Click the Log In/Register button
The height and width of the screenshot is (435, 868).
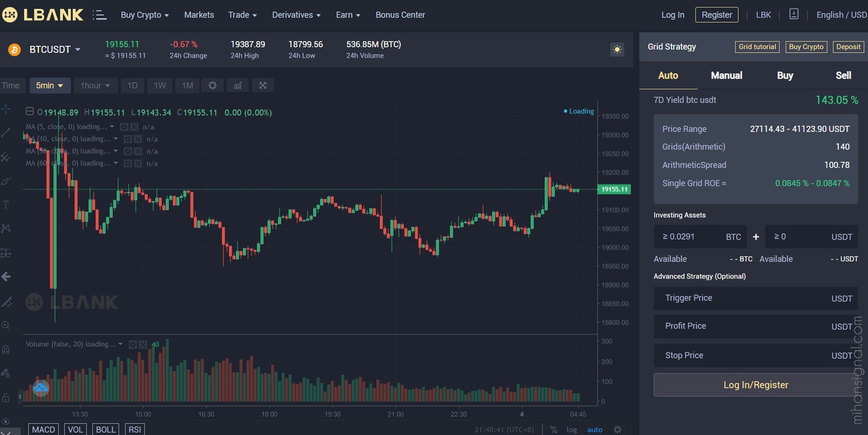click(756, 385)
